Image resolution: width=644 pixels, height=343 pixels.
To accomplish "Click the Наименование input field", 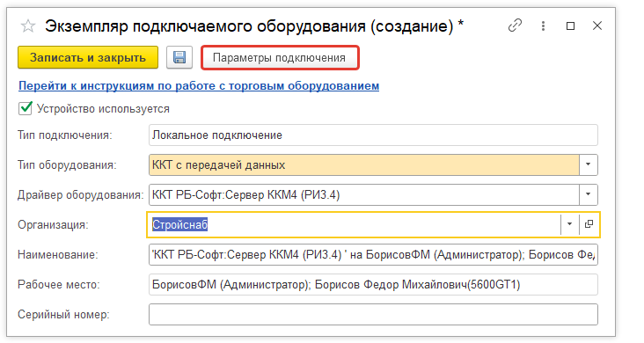I will point(373,255).
